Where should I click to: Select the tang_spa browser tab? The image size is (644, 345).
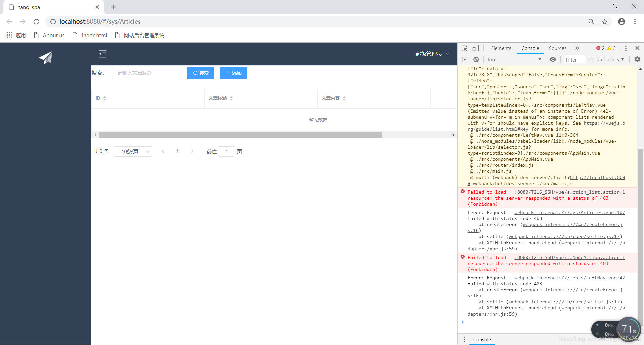point(54,7)
